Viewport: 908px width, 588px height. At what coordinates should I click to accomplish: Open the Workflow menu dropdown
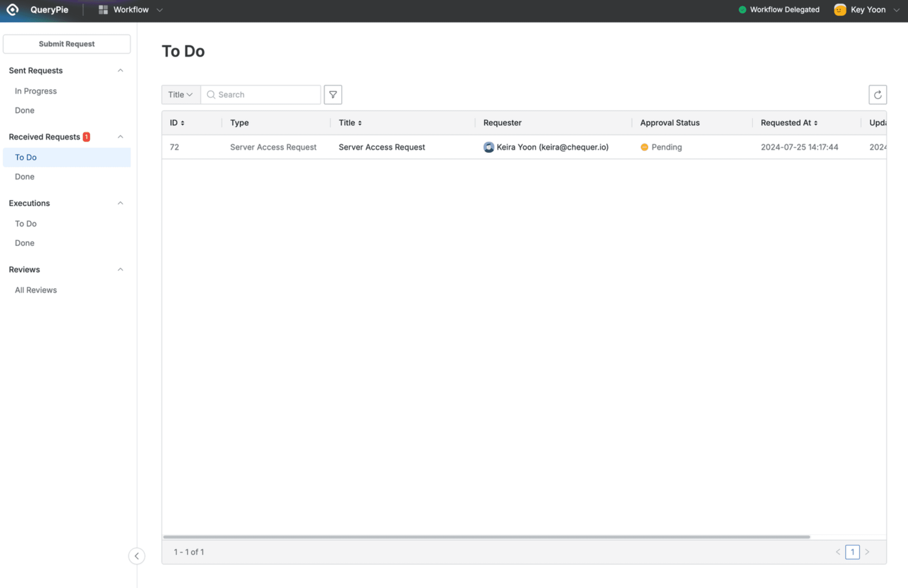[x=159, y=10]
